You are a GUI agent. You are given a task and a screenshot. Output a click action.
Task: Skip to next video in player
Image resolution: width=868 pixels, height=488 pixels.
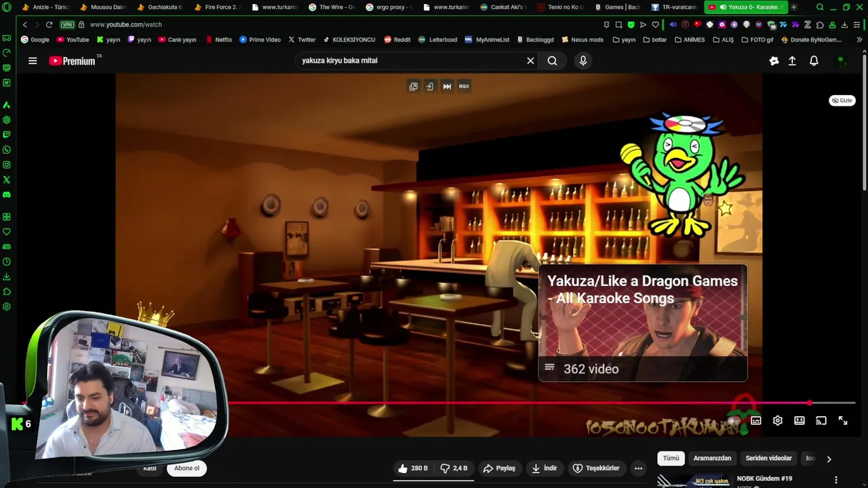(447, 86)
